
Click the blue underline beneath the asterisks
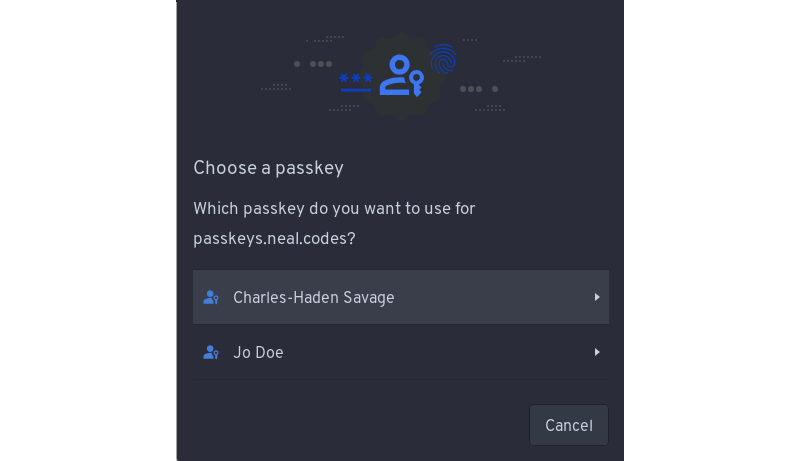click(356, 90)
